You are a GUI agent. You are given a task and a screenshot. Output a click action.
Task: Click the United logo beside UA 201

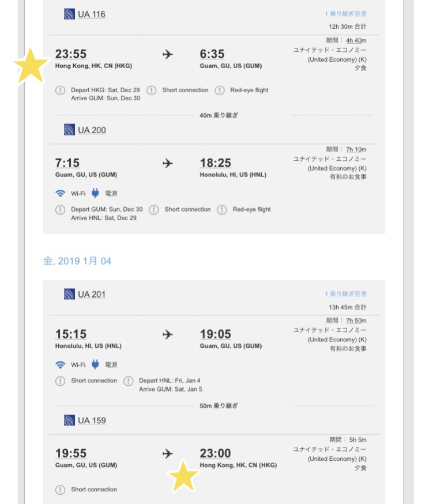[x=69, y=294]
